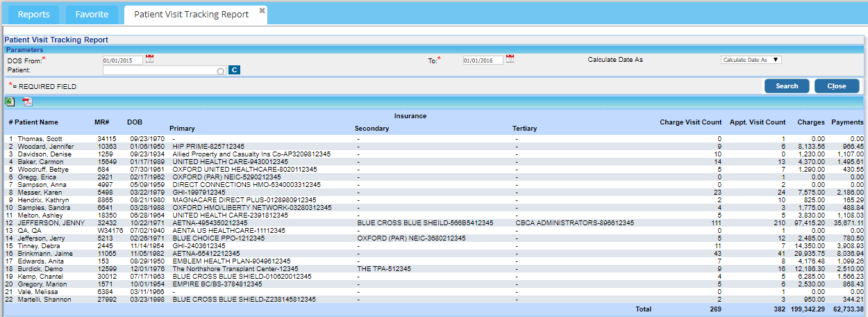Click the Patient Name column header
Image resolution: width=868 pixels, height=317 pixels.
click(x=37, y=122)
